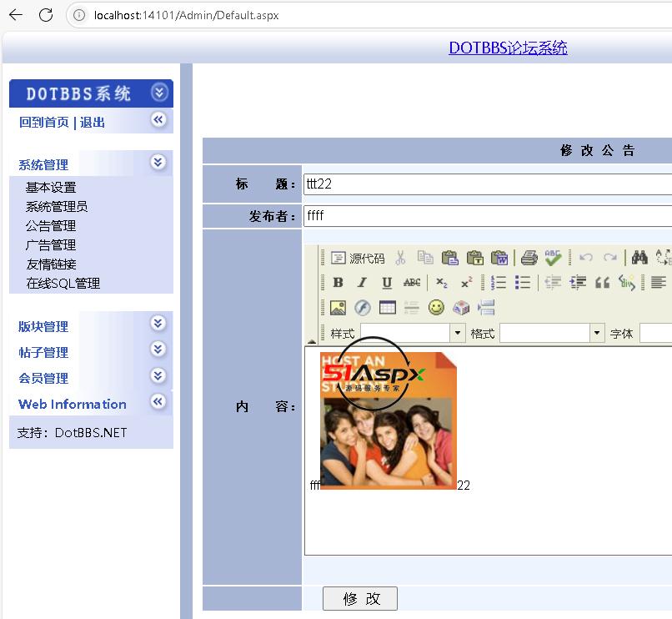Open the find binoculars tool

point(639,258)
